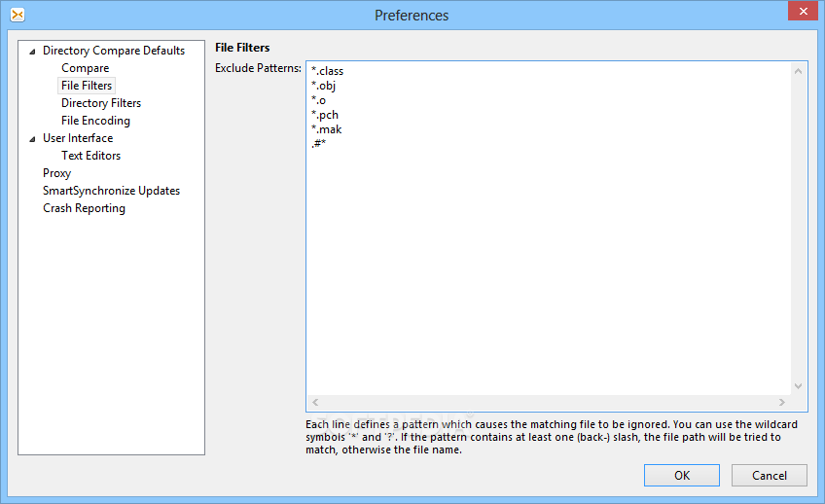Screen dimensions: 825x504
Task: Collapse the Directory Compare Defaults node
Action: pyautogui.click(x=33, y=51)
